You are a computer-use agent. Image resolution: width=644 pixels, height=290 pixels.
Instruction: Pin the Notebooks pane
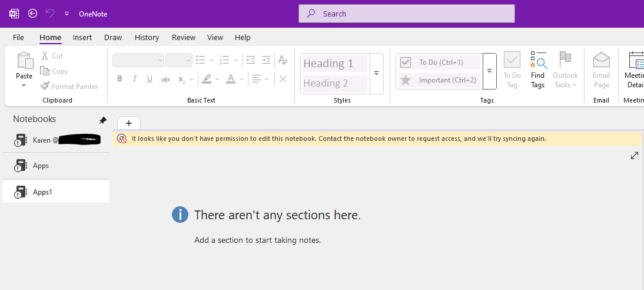point(102,120)
